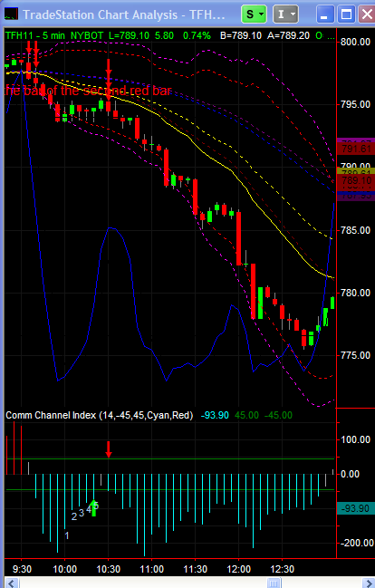This screenshot has width=375, height=588.
Task: Open the gray I interval-link dropdown
Action: 285,14
